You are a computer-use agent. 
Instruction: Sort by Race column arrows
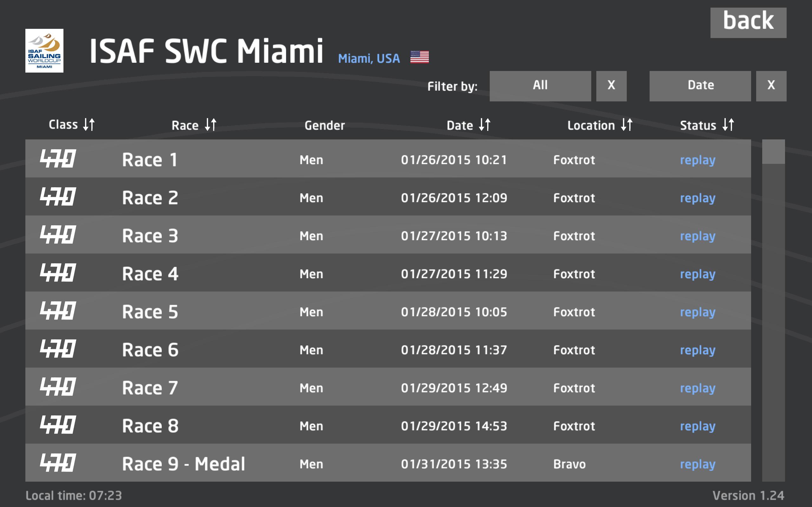(x=211, y=125)
